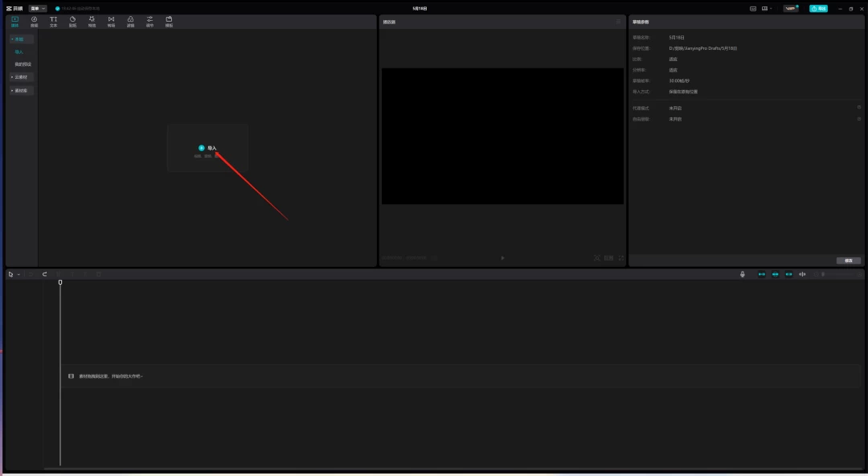The height and width of the screenshot is (476, 868).
Task: Expand the 素材库 (Material library) section
Action: pos(22,91)
